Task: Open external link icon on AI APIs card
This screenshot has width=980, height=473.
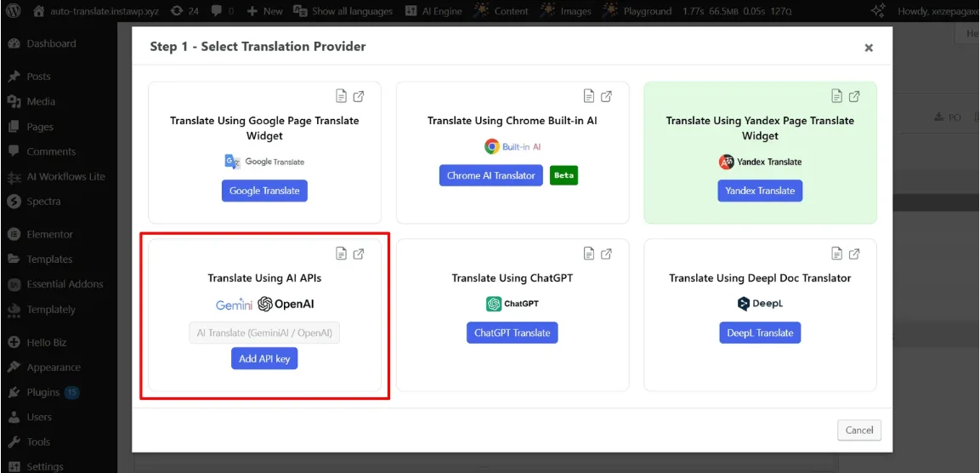Action: pyautogui.click(x=359, y=254)
